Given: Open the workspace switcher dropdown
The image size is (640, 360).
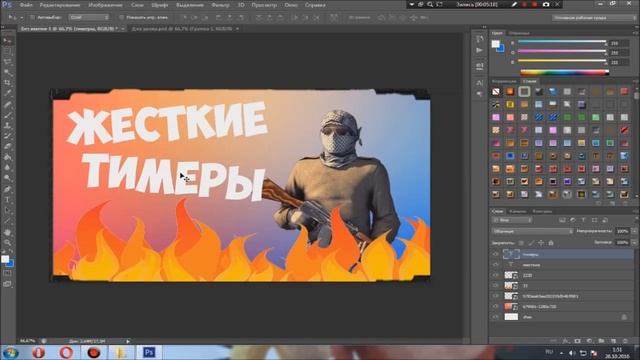Looking at the screenshot, I should tap(594, 18).
